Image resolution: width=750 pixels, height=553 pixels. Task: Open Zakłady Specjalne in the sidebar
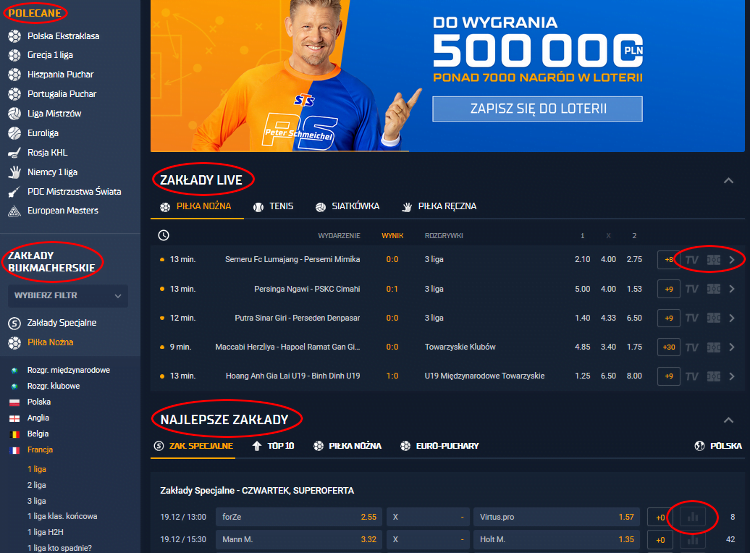coord(62,323)
